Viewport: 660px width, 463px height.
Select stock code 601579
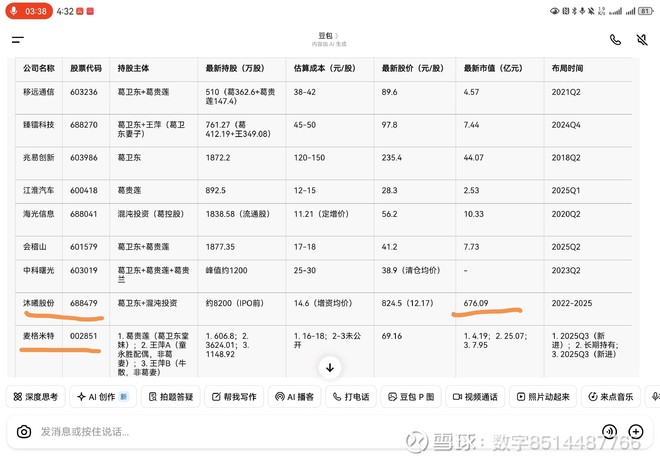click(x=84, y=247)
